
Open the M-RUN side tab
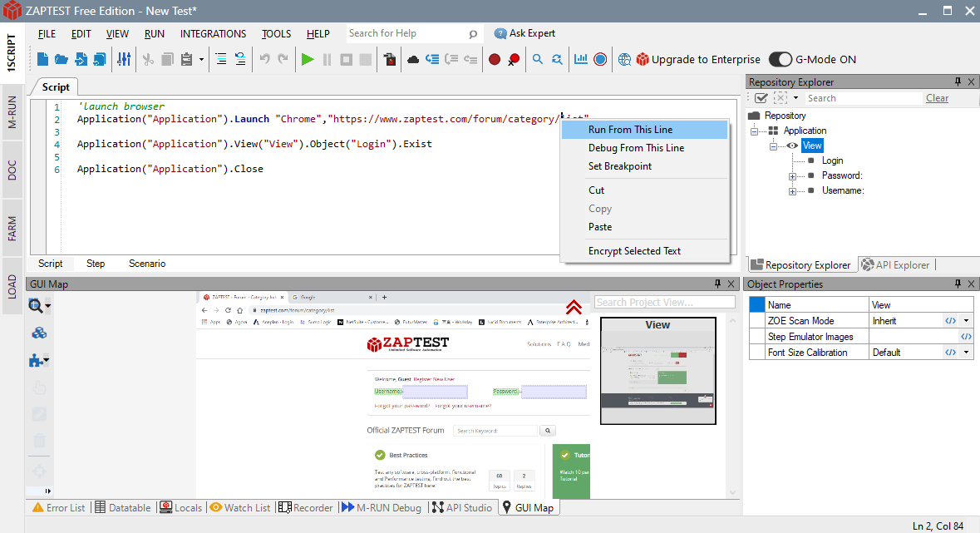click(12, 112)
